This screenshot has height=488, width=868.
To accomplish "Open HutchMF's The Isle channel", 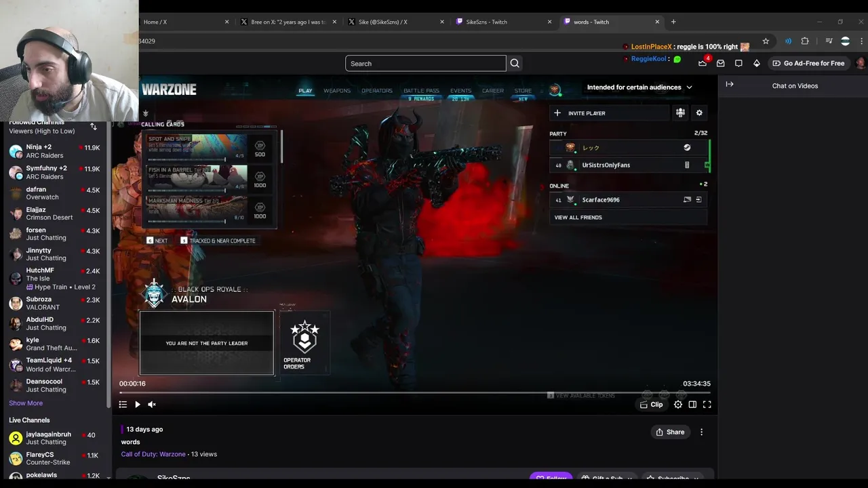I will [54, 279].
